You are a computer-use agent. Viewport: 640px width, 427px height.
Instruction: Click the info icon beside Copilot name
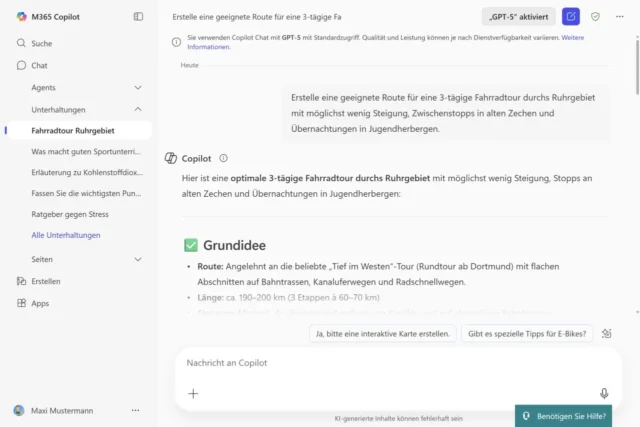(x=223, y=158)
